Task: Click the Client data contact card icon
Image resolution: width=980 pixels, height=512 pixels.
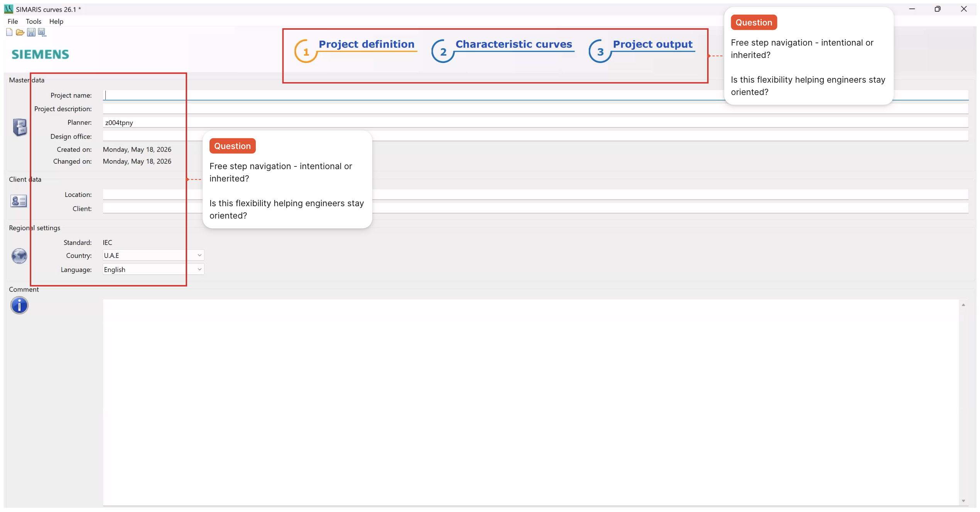Action: click(x=19, y=201)
